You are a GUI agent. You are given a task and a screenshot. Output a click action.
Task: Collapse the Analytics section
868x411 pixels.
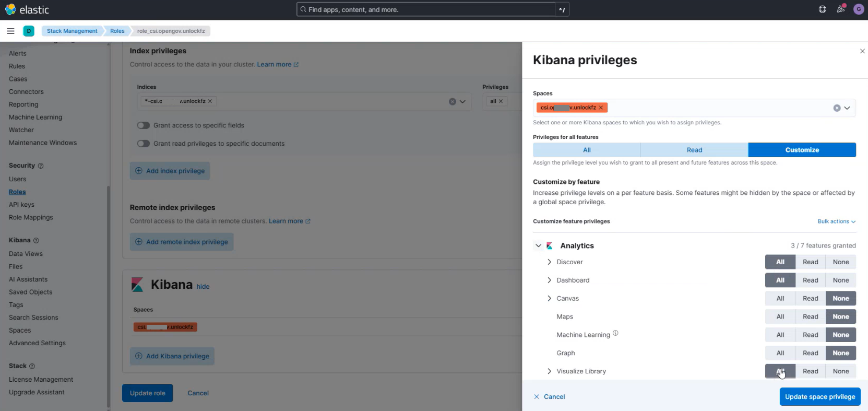[x=538, y=245]
